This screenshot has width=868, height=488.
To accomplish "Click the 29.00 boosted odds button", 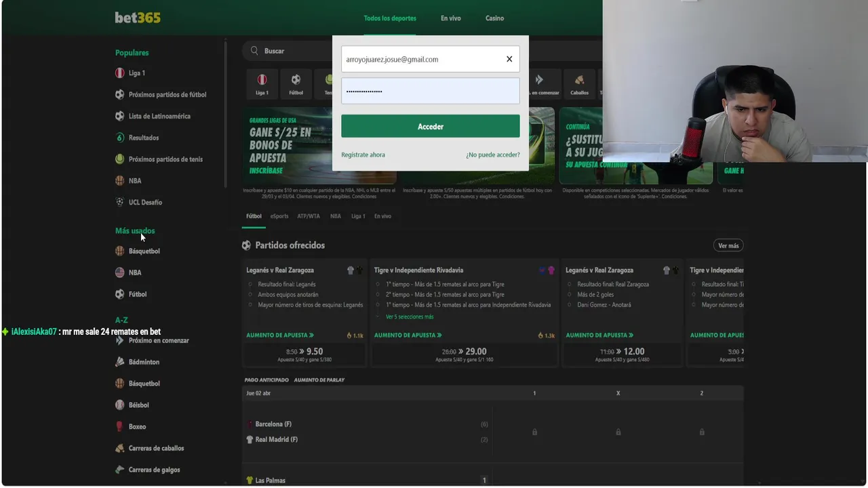I will click(x=465, y=354).
